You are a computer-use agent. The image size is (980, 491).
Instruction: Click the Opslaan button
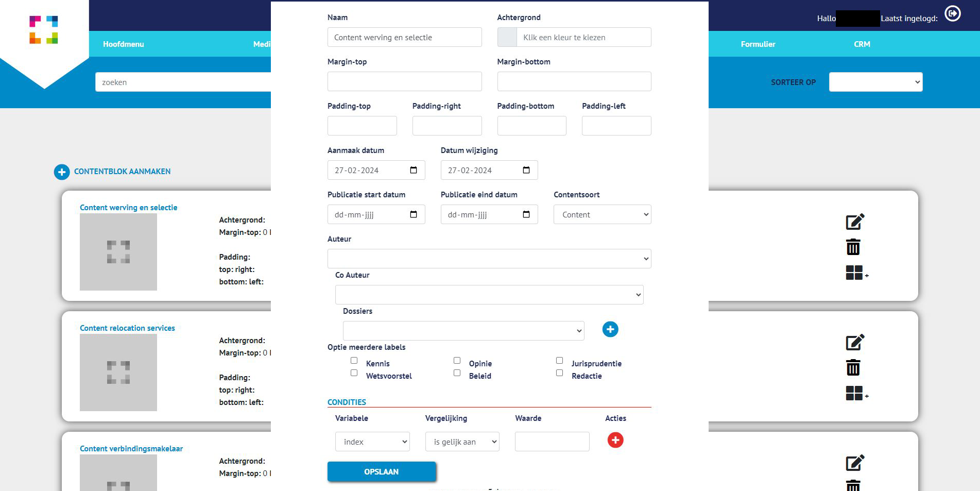(382, 472)
